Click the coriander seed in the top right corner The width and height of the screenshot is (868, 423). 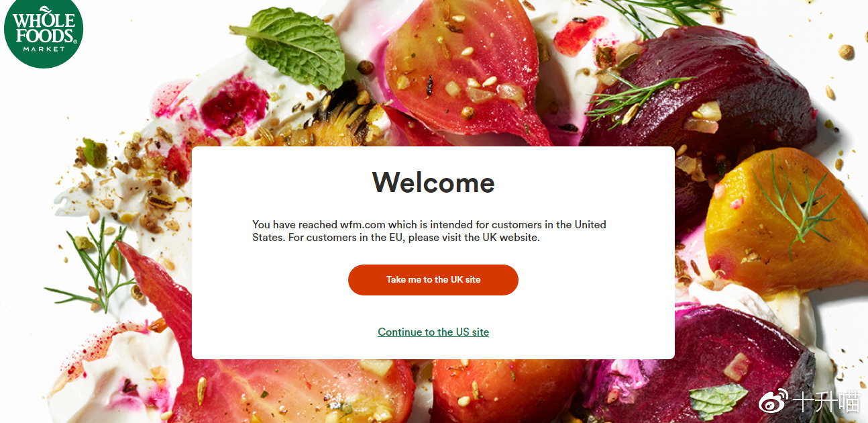(847, 52)
